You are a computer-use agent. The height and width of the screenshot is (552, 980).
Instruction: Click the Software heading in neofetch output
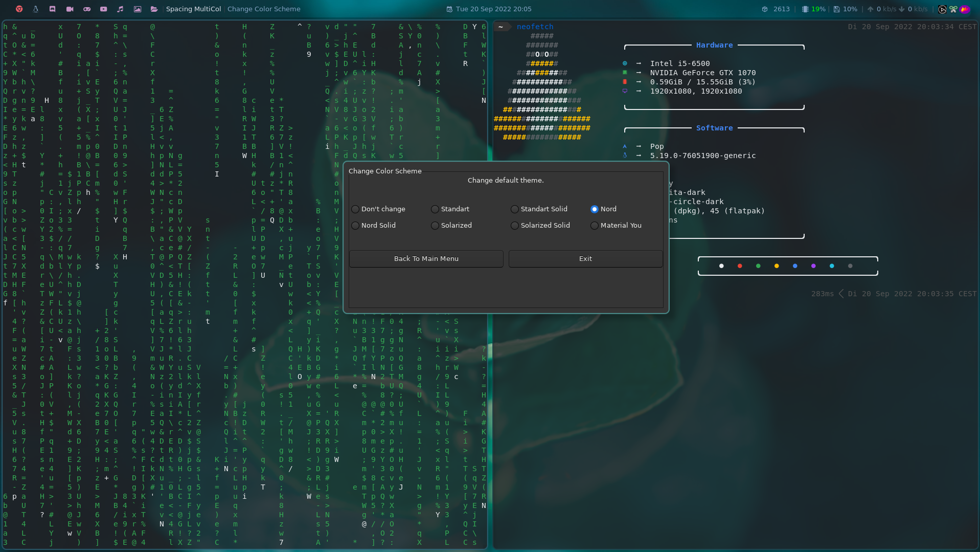tap(714, 128)
